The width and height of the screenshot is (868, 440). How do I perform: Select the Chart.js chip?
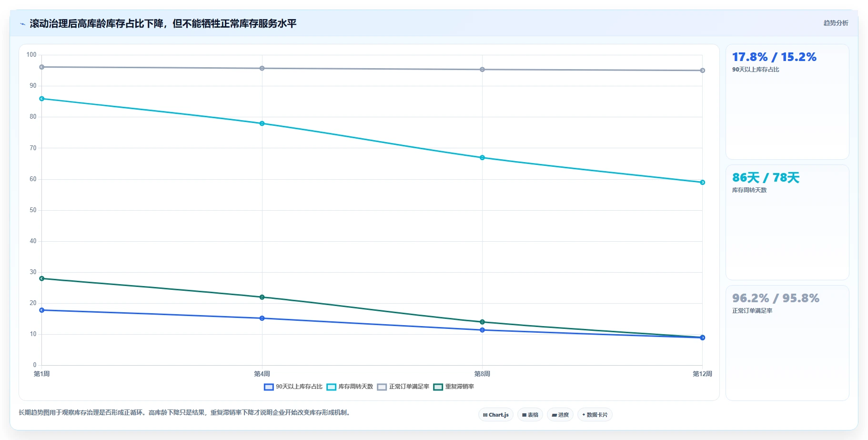coord(495,415)
